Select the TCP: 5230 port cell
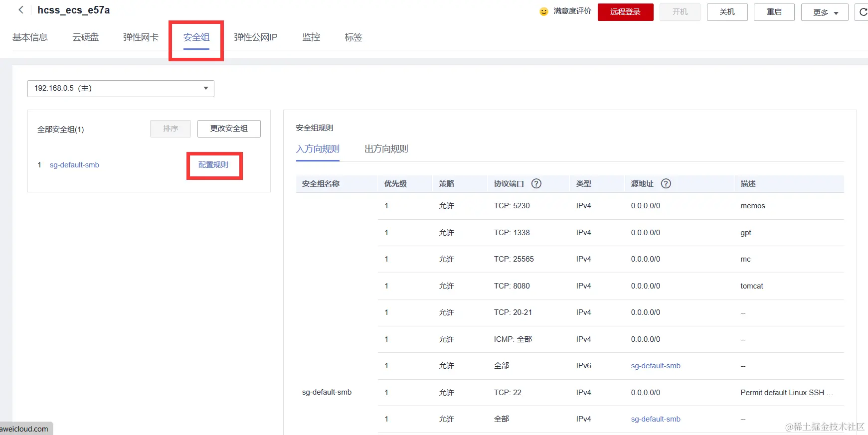Screen dimensions: 868x435 [x=512, y=206]
